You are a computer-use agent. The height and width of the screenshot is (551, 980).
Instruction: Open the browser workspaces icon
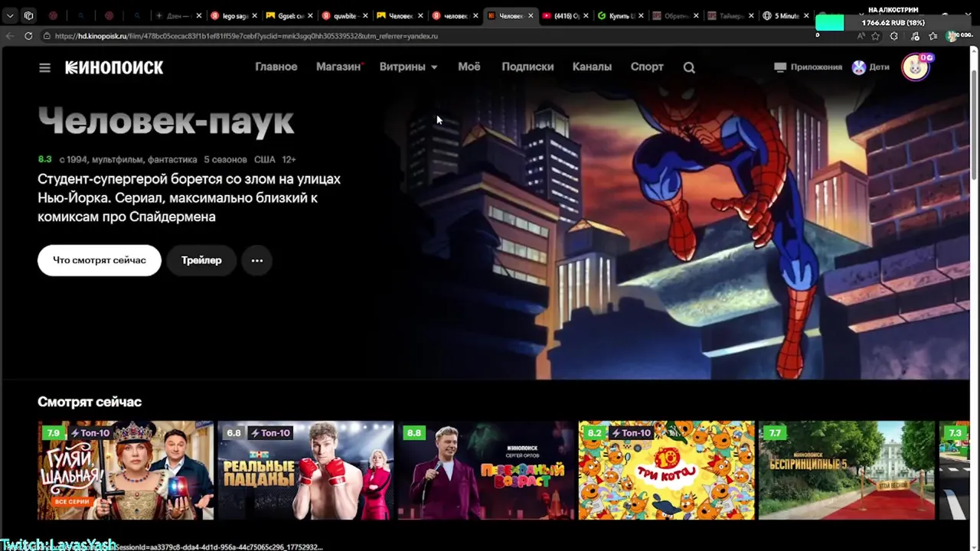[28, 15]
